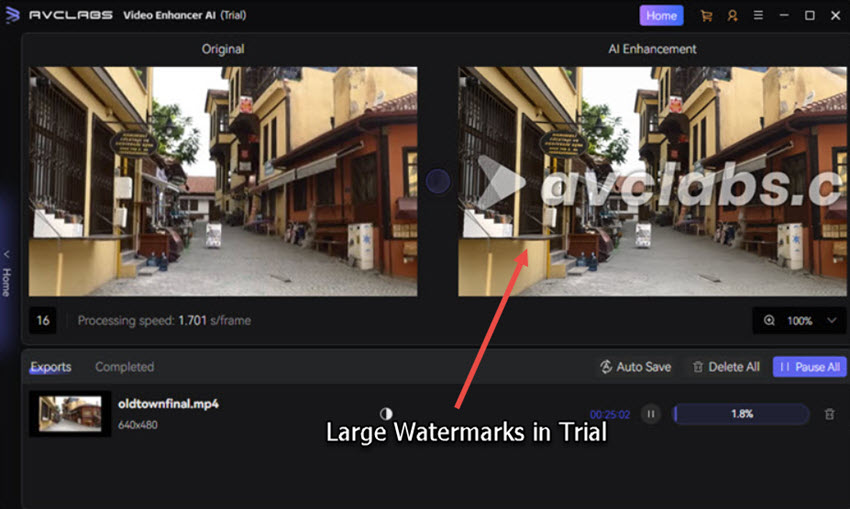The height and width of the screenshot is (509, 850).
Task: Click the Processing speed readout
Action: [164, 320]
